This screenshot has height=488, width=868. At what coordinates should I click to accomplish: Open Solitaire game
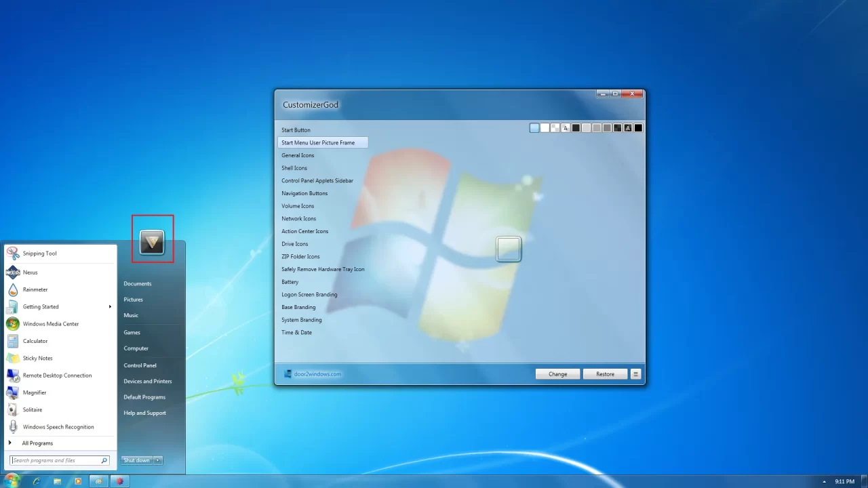click(60, 409)
